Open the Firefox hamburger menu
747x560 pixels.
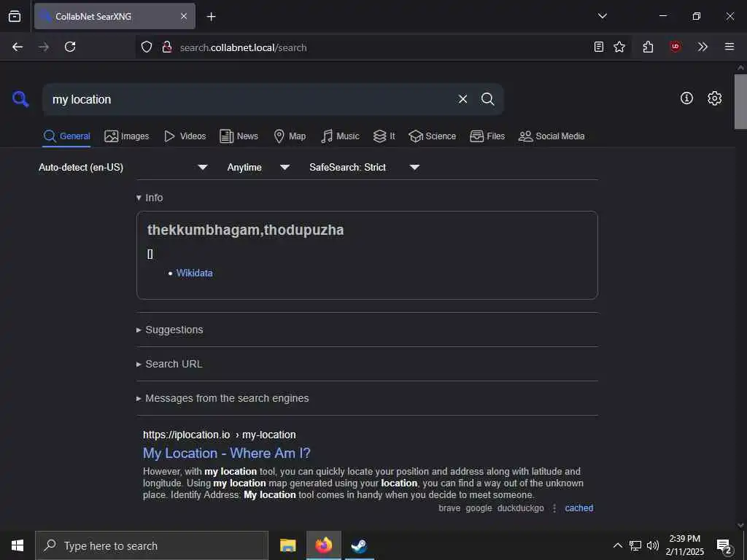point(729,47)
